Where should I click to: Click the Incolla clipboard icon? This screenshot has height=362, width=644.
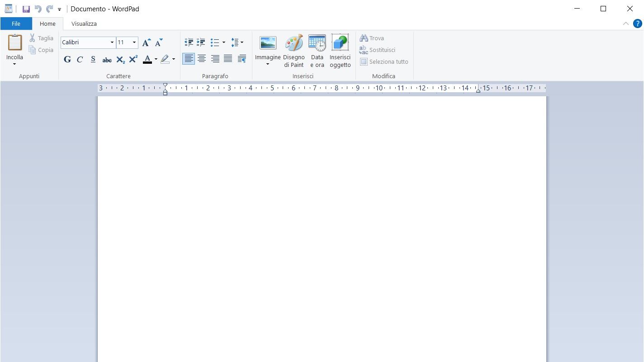15,42
